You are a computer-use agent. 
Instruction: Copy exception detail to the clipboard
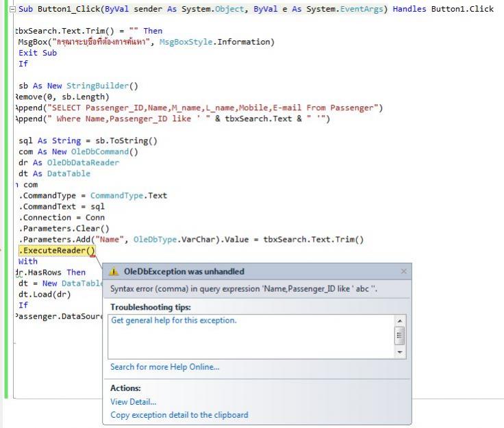[x=179, y=415]
